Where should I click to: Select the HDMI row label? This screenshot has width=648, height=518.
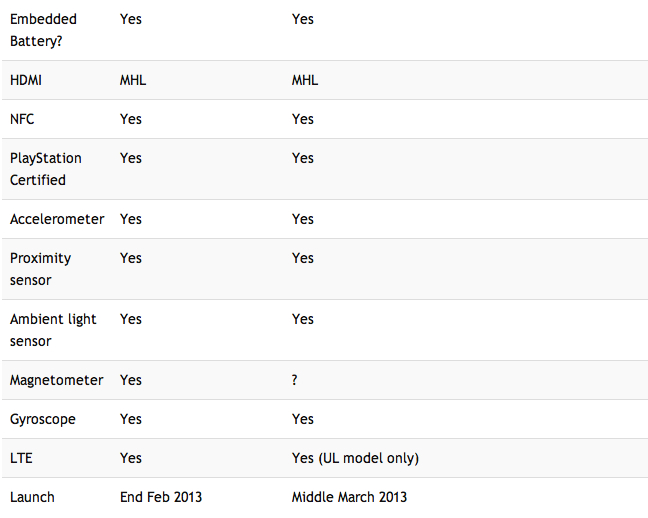26,80
